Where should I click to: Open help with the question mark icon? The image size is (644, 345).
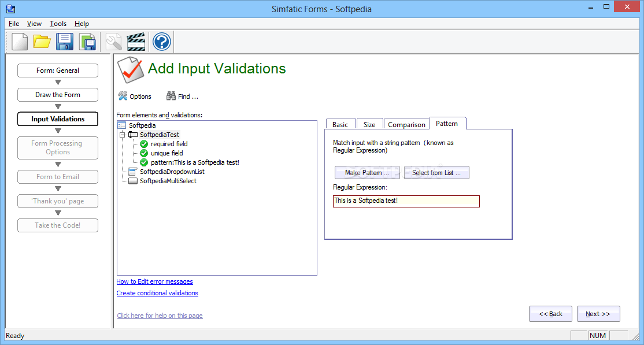(162, 42)
